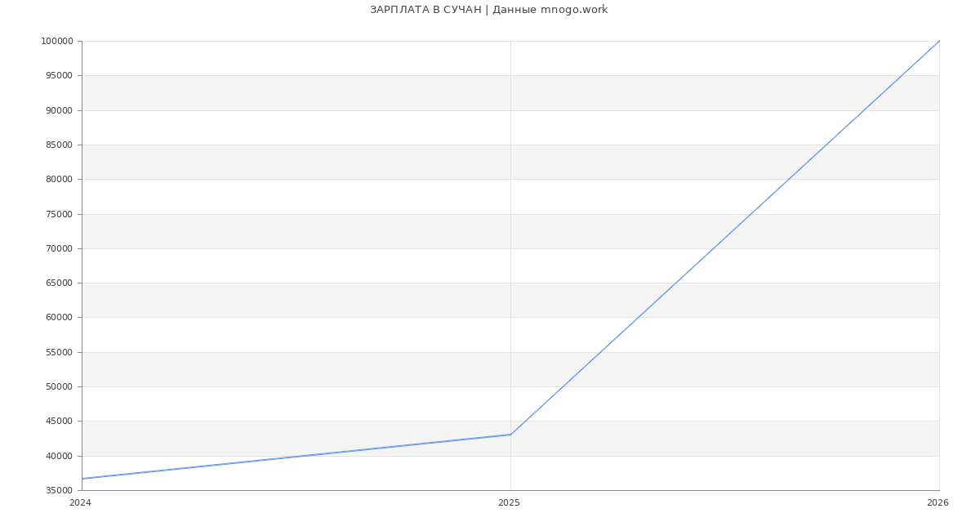The width and height of the screenshot is (980, 531).
Task: Click the line's bend point at 2025
Action: pos(510,435)
